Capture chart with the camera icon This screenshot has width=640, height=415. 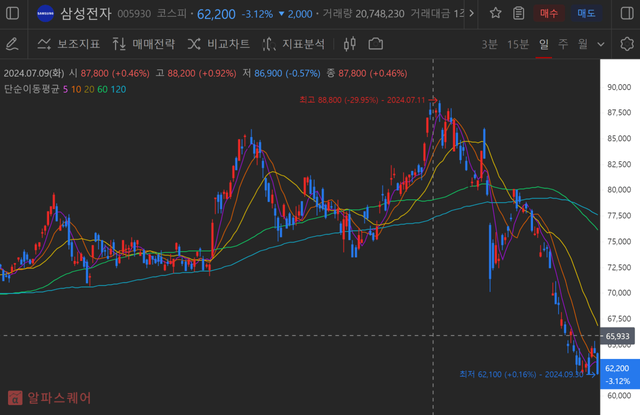point(376,45)
